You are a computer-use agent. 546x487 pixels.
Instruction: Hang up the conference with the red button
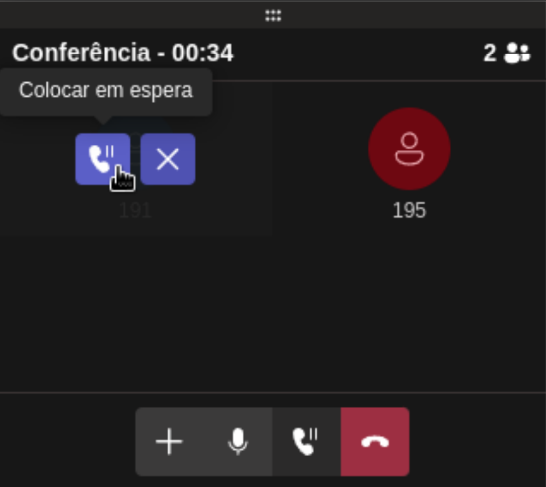coord(375,441)
